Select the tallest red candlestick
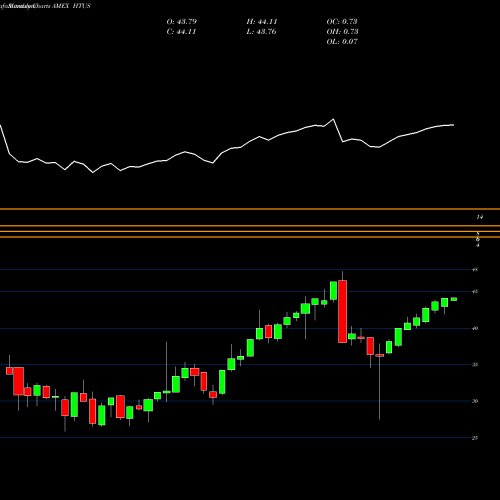Viewport: 500px width, 500px height. tap(343, 311)
